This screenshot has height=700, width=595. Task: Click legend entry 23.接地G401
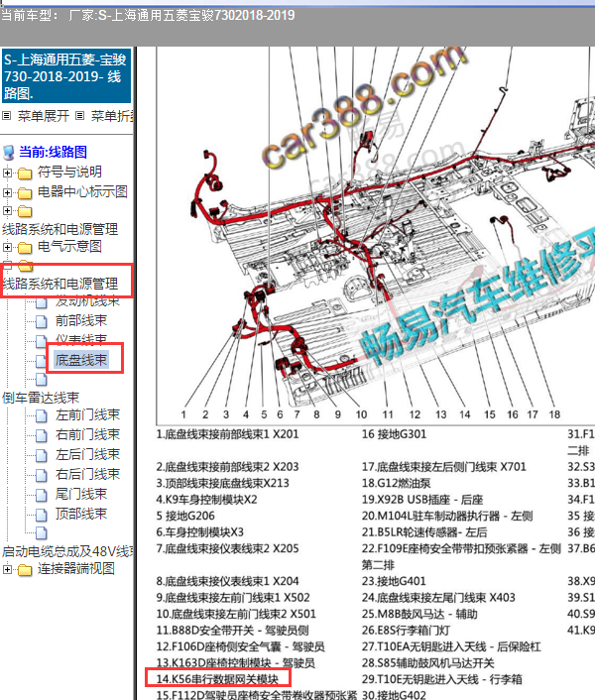394,581
